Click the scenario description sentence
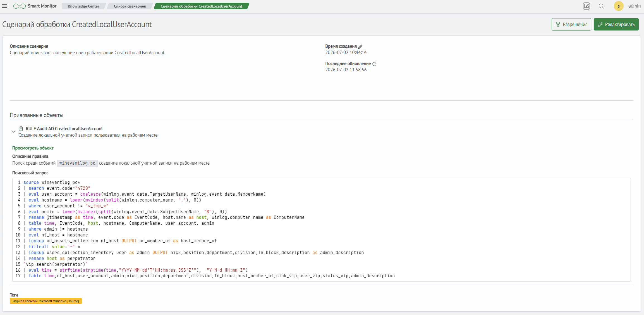The width and height of the screenshot is (644, 315). 88,53
